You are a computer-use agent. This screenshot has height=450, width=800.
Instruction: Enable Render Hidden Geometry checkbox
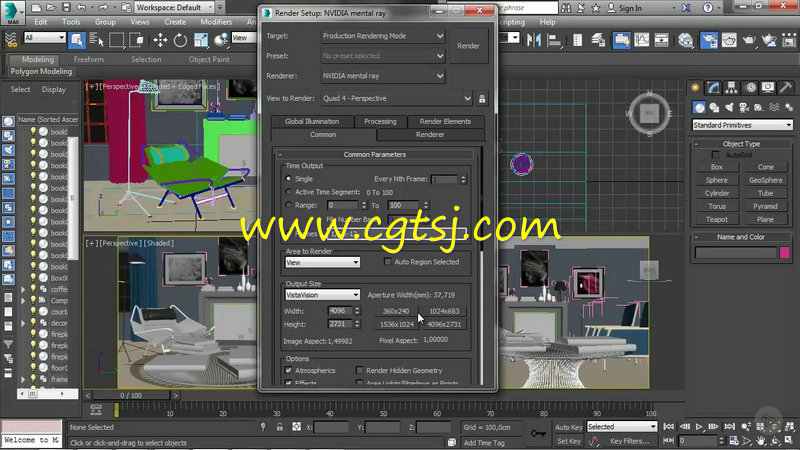pyautogui.click(x=360, y=370)
